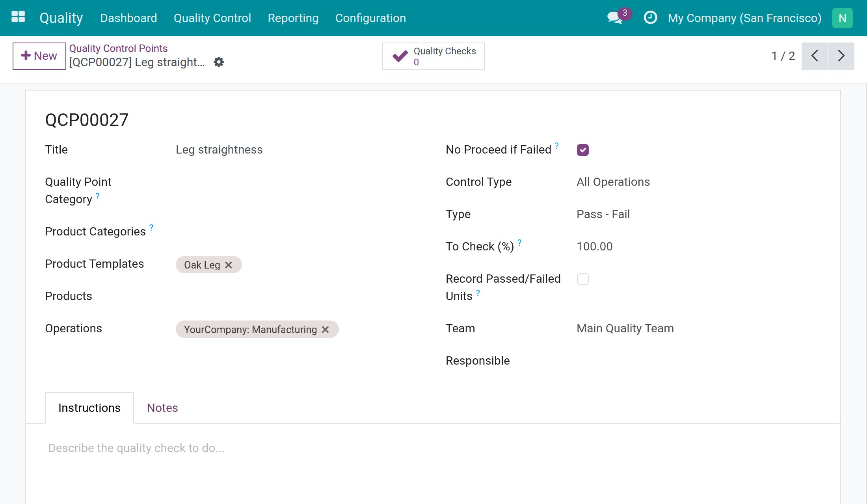Image resolution: width=867 pixels, height=504 pixels.
Task: Open the apps grid home menu
Action: pos(18,18)
